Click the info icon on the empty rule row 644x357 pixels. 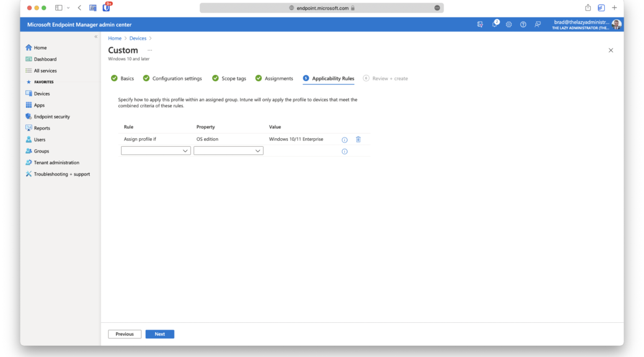(x=344, y=151)
